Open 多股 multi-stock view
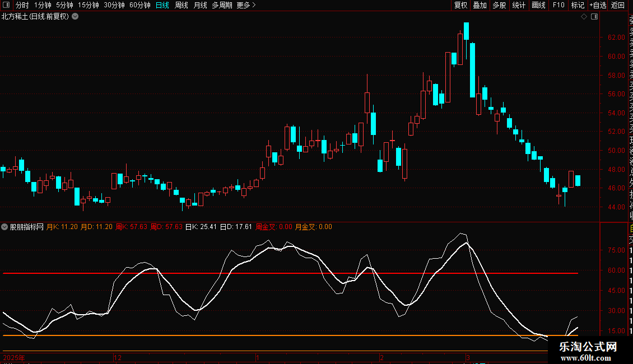The width and height of the screenshot is (633, 364). 499,5
